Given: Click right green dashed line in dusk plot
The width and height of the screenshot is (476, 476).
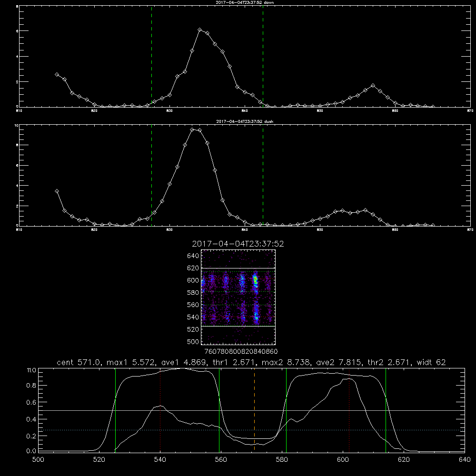Looking at the screenshot, I should click(263, 175).
